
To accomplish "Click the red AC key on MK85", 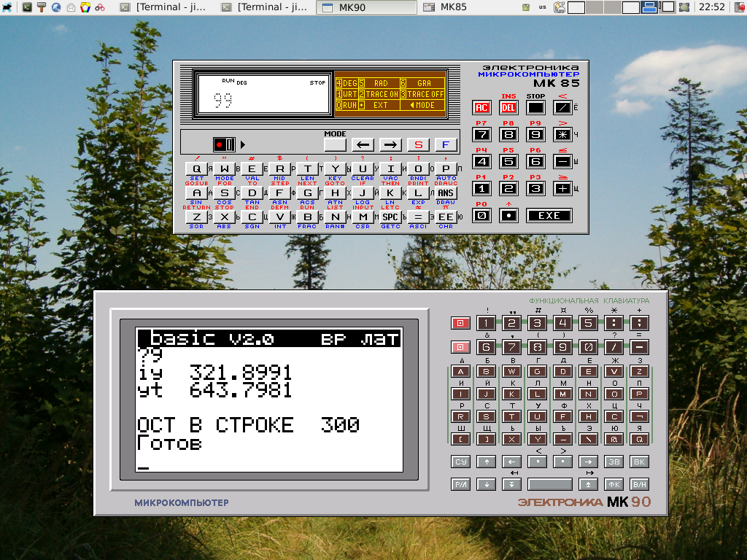I will (x=481, y=108).
